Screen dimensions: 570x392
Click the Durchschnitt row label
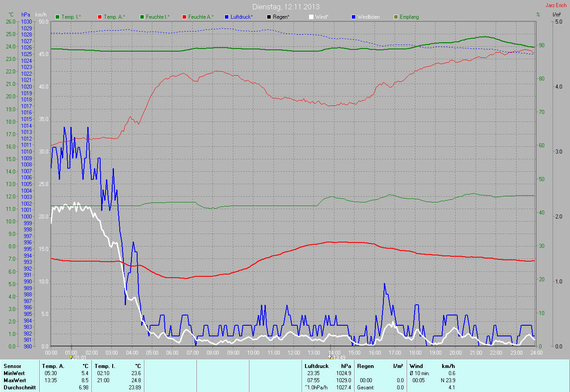click(x=20, y=388)
